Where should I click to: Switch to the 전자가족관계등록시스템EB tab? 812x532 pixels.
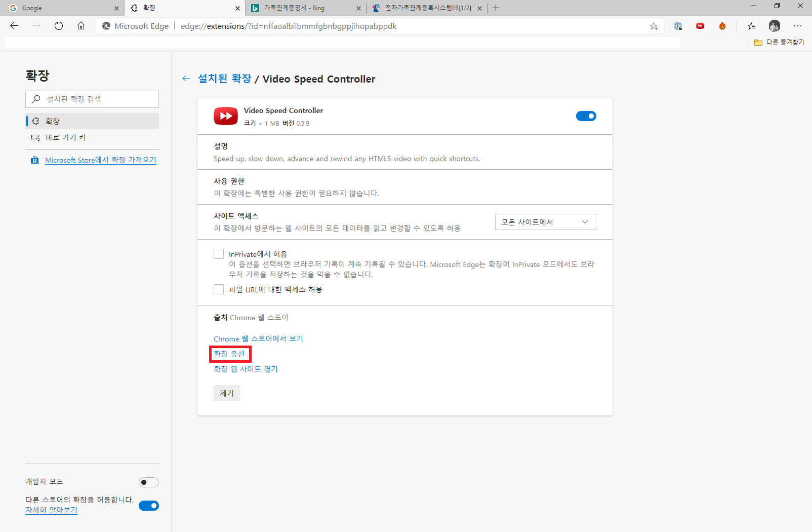click(x=427, y=8)
